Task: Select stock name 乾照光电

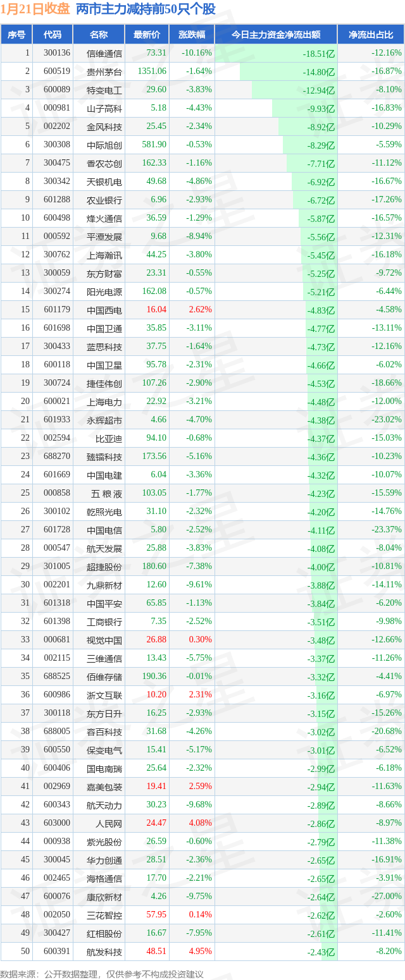Action: pos(104,511)
